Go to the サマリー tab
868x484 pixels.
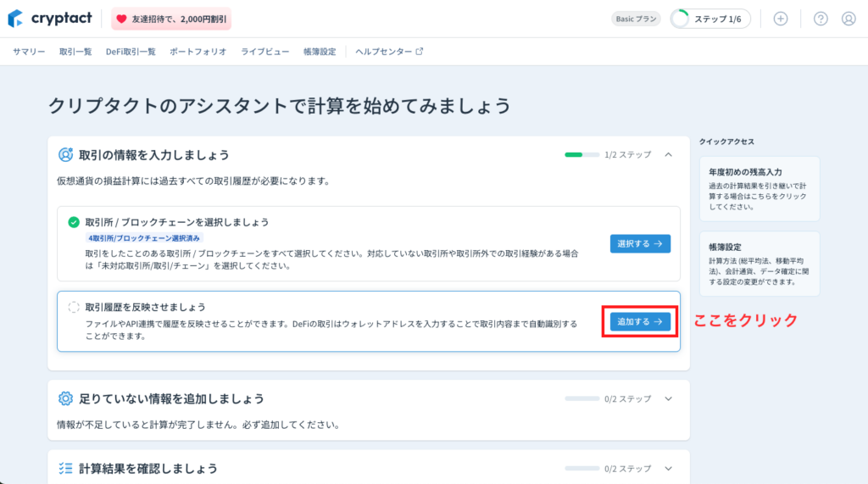[29, 52]
